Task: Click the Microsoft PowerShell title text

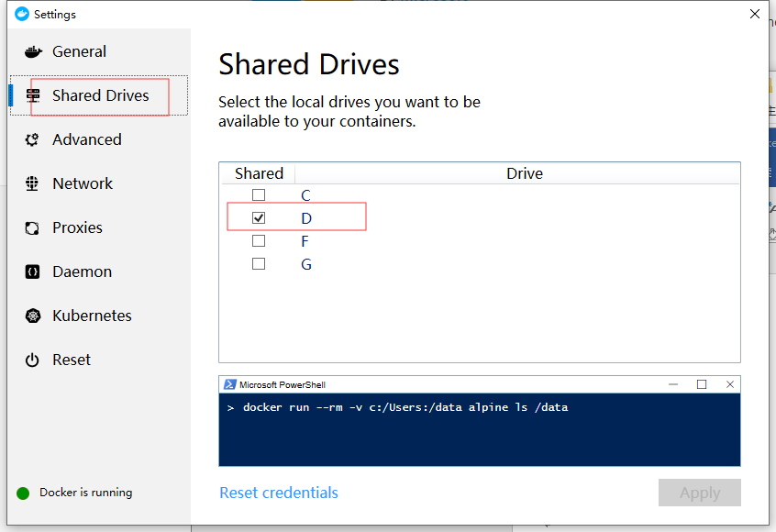Action: pos(283,384)
